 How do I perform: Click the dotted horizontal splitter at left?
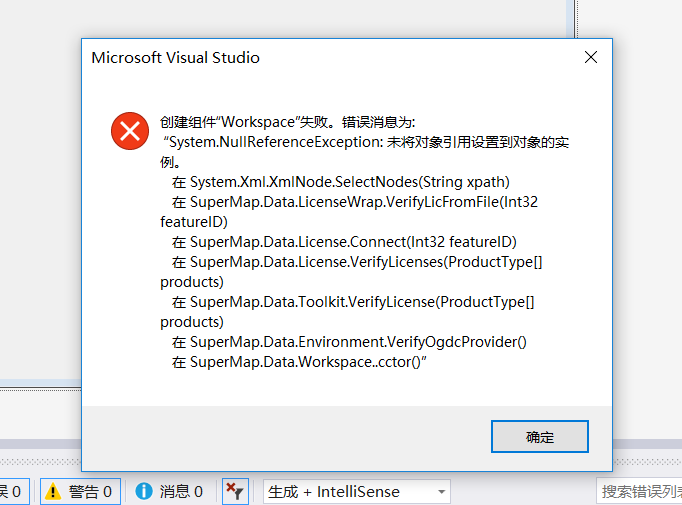click(x=40, y=389)
